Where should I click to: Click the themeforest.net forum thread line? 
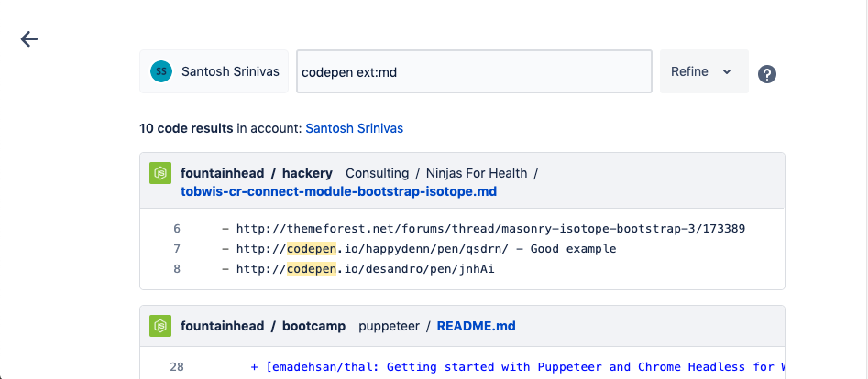[483, 229]
